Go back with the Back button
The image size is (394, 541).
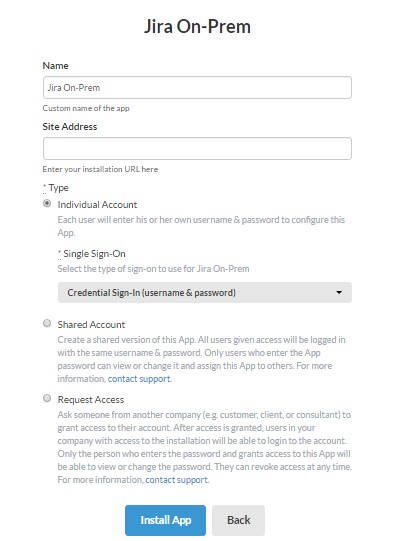(238, 520)
